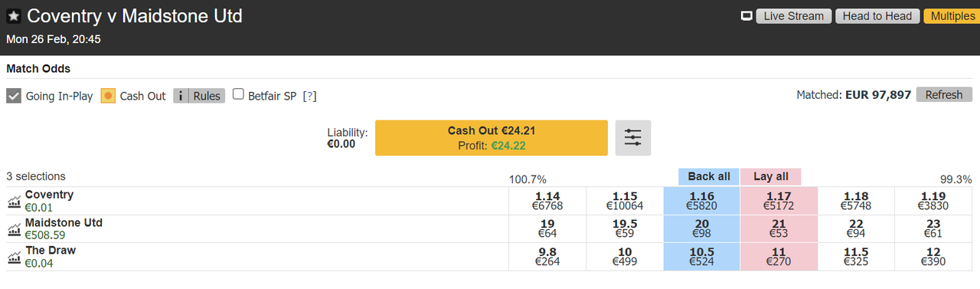
Task: Back Maidstone Utd at 20
Action: (701, 228)
